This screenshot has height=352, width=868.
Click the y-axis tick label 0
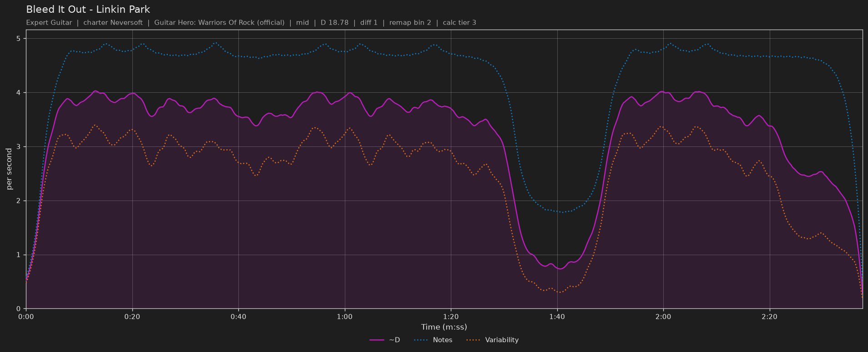point(19,309)
